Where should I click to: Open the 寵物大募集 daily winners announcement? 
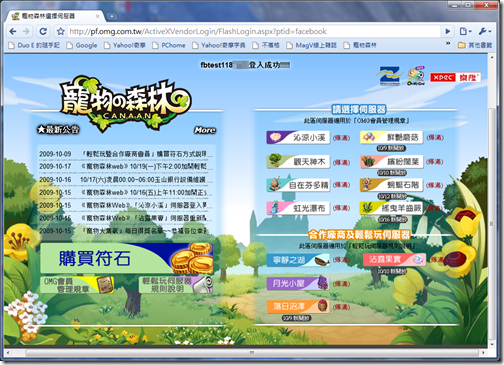coord(126,231)
